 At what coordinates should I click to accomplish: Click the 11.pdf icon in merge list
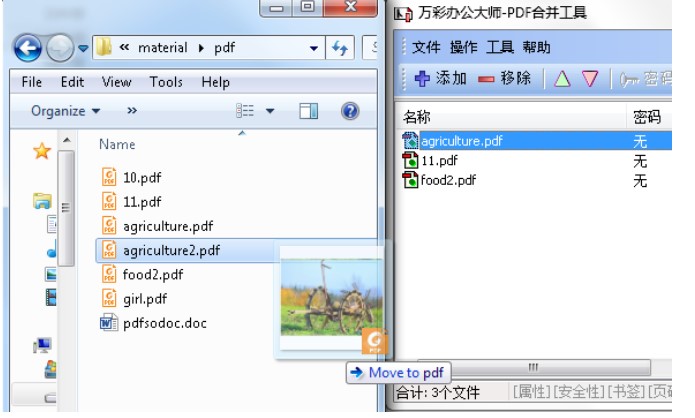click(x=410, y=160)
